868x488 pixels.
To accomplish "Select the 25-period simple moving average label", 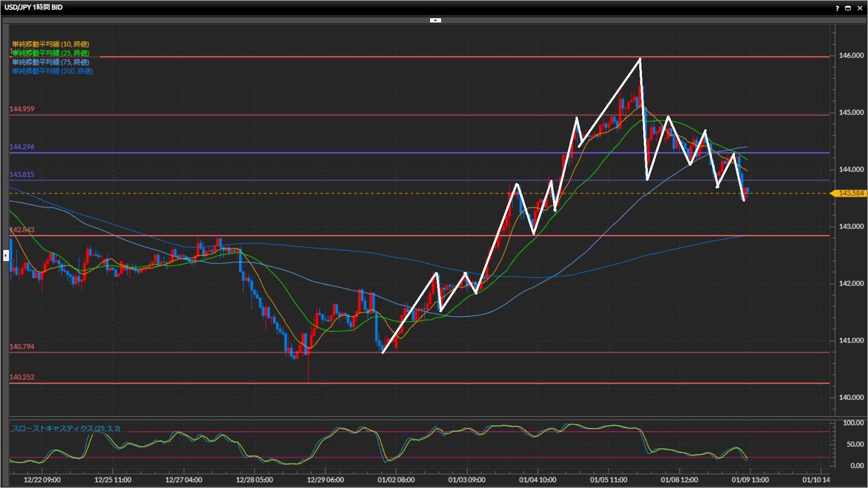I will click(50, 53).
